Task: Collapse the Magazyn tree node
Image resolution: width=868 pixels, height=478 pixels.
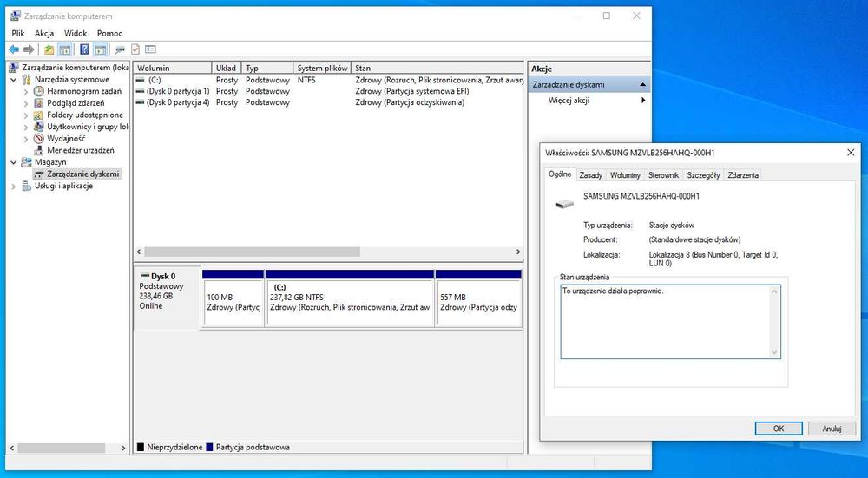Action: pyautogui.click(x=13, y=162)
